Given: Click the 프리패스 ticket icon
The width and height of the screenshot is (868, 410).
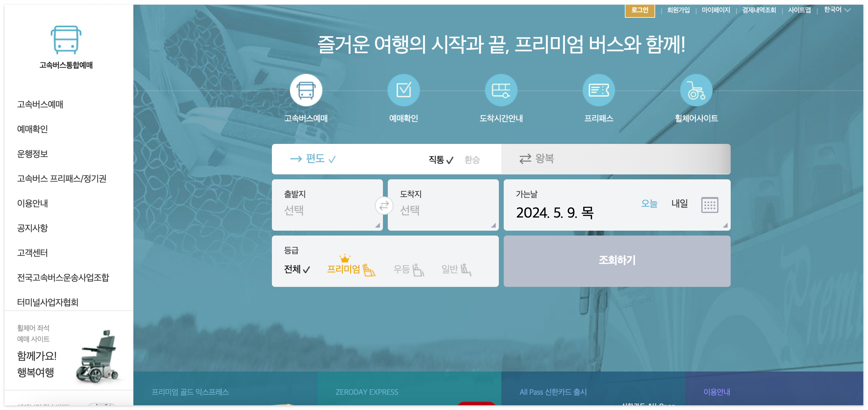Looking at the screenshot, I should pyautogui.click(x=599, y=90).
